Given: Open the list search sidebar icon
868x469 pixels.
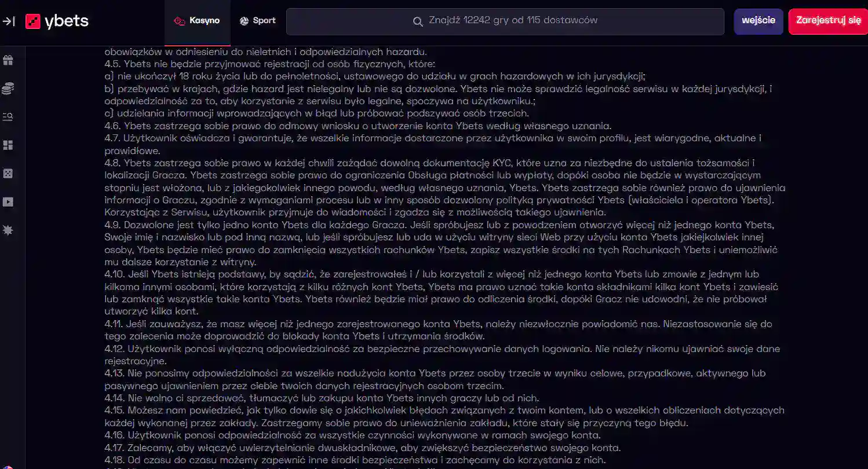Looking at the screenshot, I should point(8,117).
